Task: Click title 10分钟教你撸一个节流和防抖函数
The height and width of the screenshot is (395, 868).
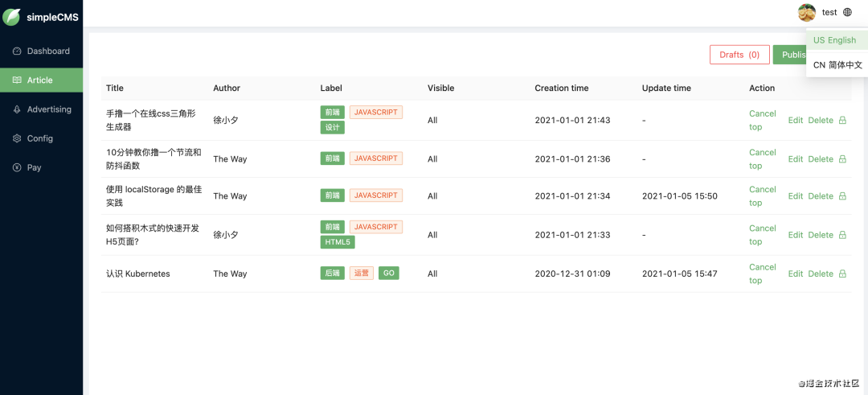Action: [x=154, y=159]
